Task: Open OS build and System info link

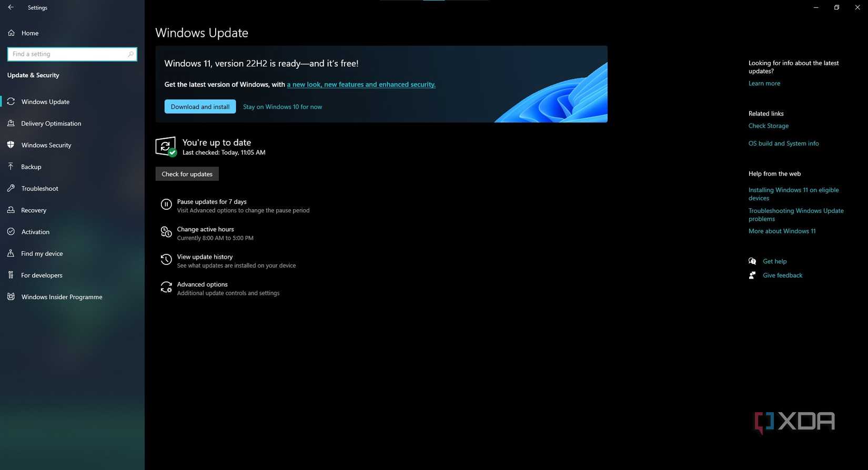Action: point(784,144)
